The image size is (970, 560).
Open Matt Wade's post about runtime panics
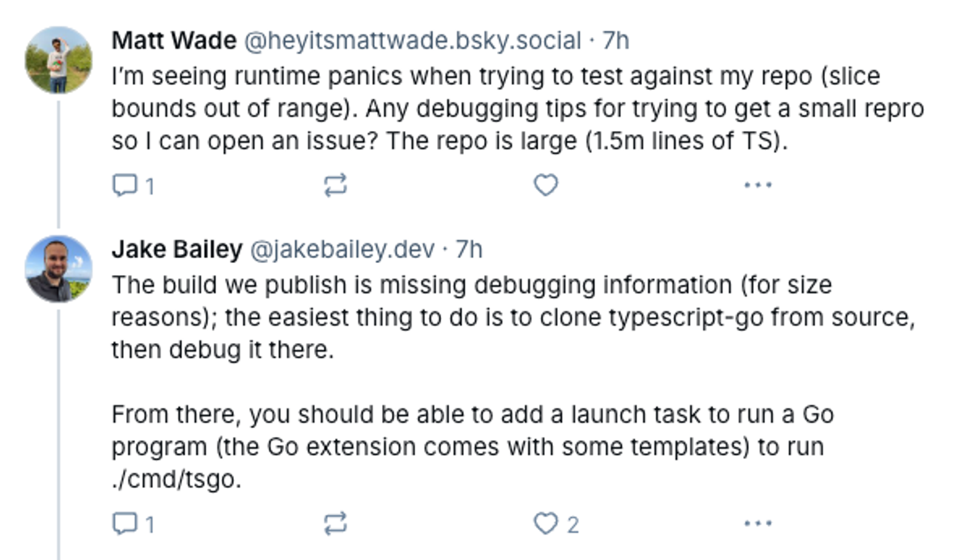[x=518, y=108]
